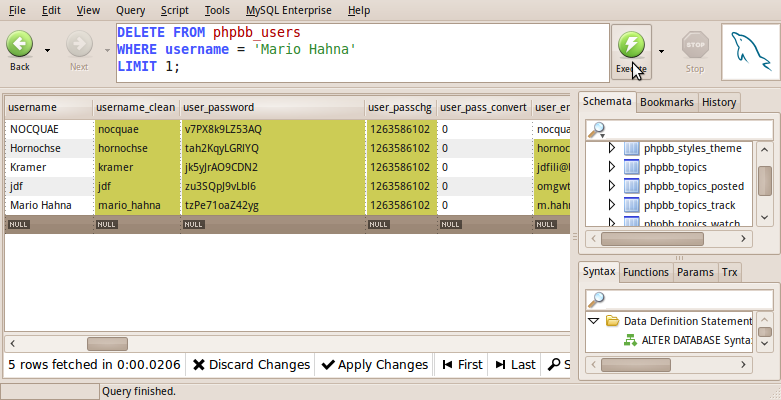Click the Syntax search magnifier icon
Screen dimensions: 781x400
click(596, 299)
